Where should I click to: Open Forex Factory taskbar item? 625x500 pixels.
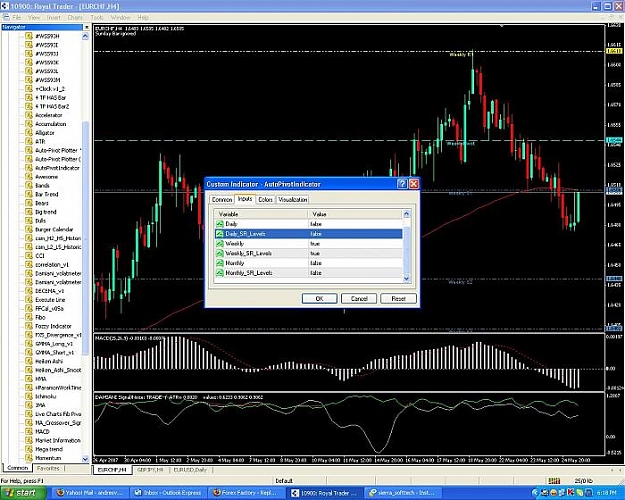click(247, 493)
